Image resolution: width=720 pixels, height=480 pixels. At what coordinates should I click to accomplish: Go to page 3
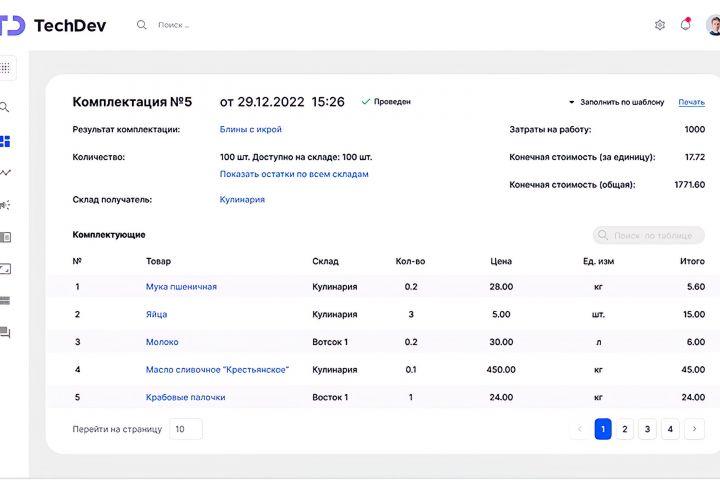point(647,429)
